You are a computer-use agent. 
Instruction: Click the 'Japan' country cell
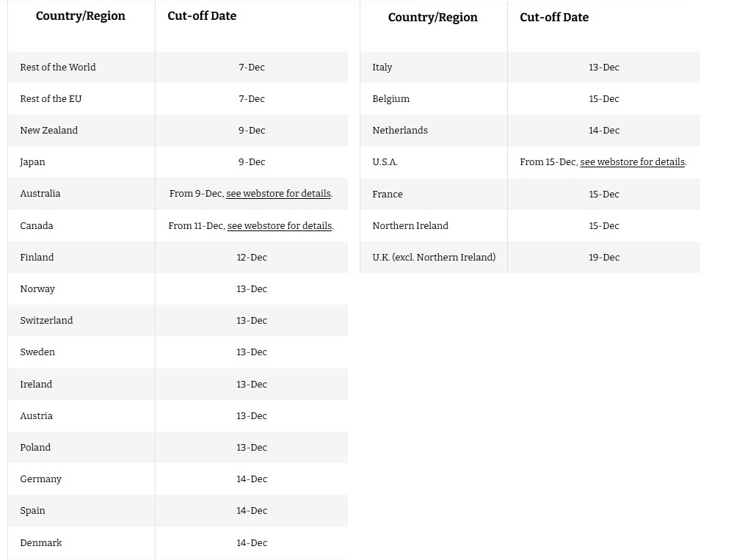(x=33, y=162)
